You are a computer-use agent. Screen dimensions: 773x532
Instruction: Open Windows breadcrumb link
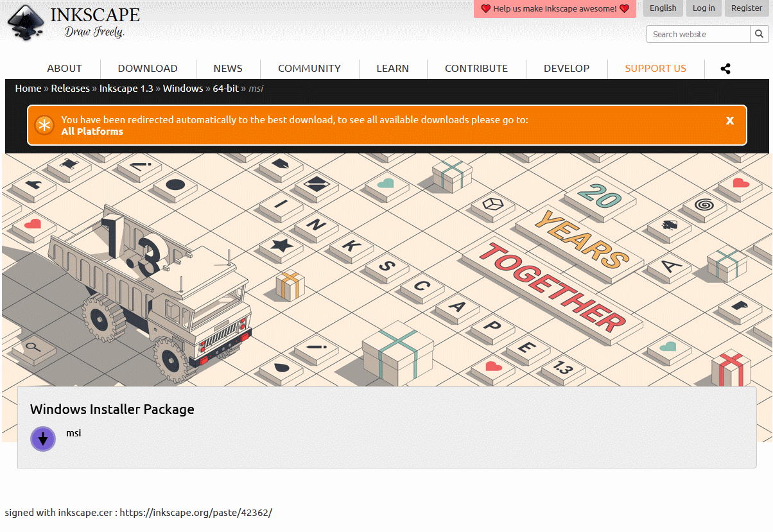[x=183, y=89]
